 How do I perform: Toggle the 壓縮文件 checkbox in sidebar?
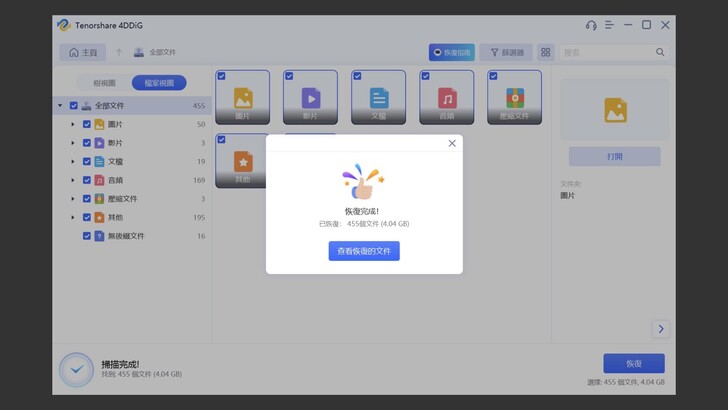pos(87,199)
